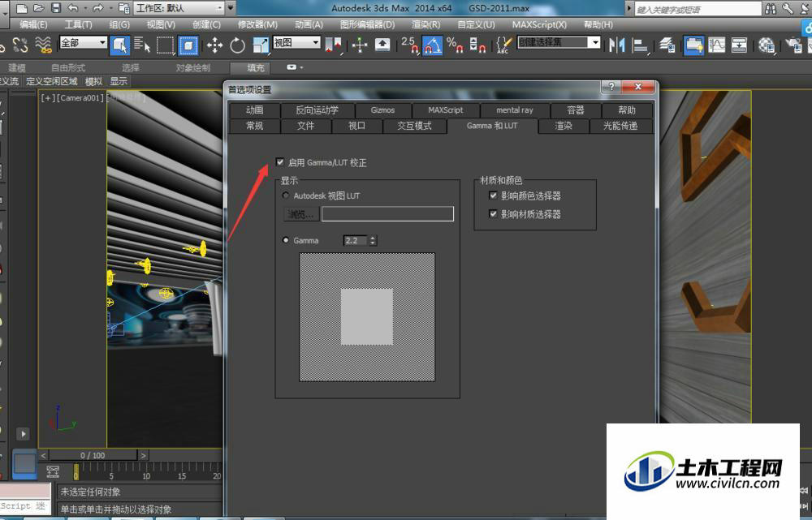The height and width of the screenshot is (520, 812).
Task: Expand the quick access toolbar customize arrow
Action: pos(231,8)
